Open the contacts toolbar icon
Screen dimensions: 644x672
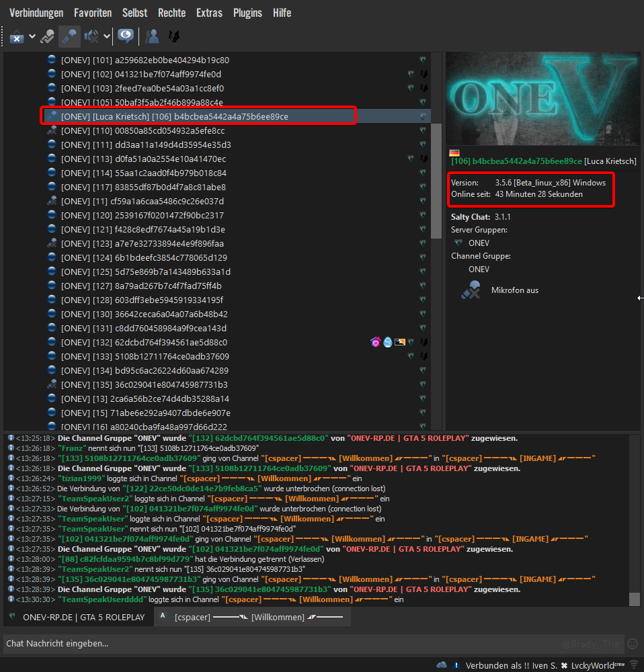(152, 36)
